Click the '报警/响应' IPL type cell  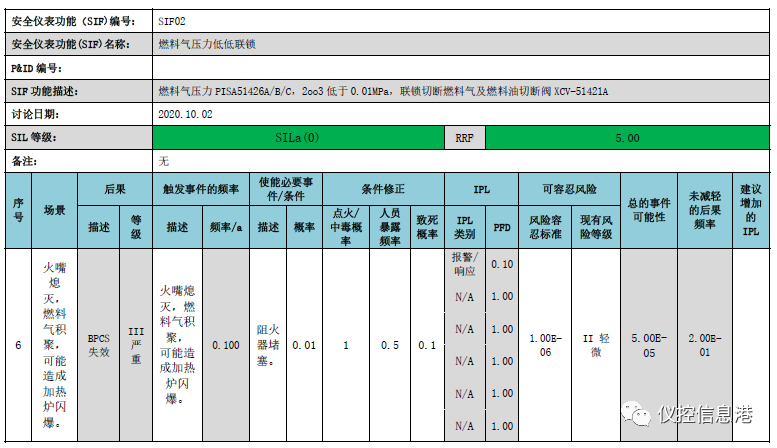[465, 264]
